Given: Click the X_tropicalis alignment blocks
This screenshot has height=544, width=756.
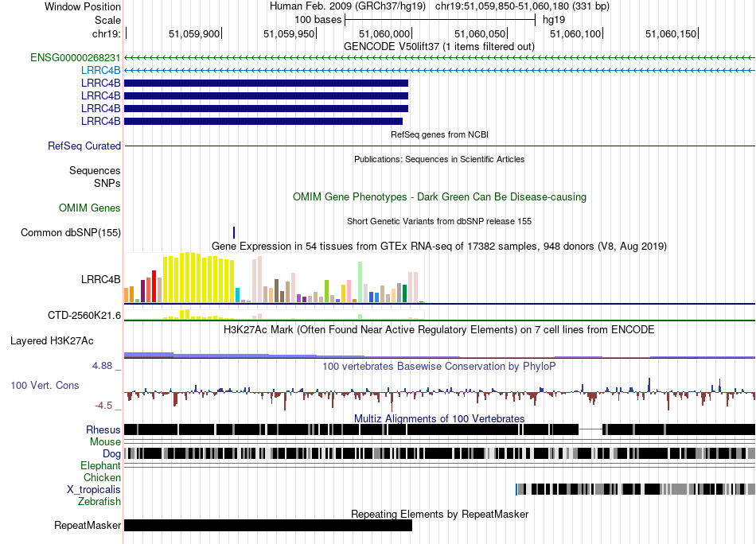Looking at the screenshot, I should (635, 490).
